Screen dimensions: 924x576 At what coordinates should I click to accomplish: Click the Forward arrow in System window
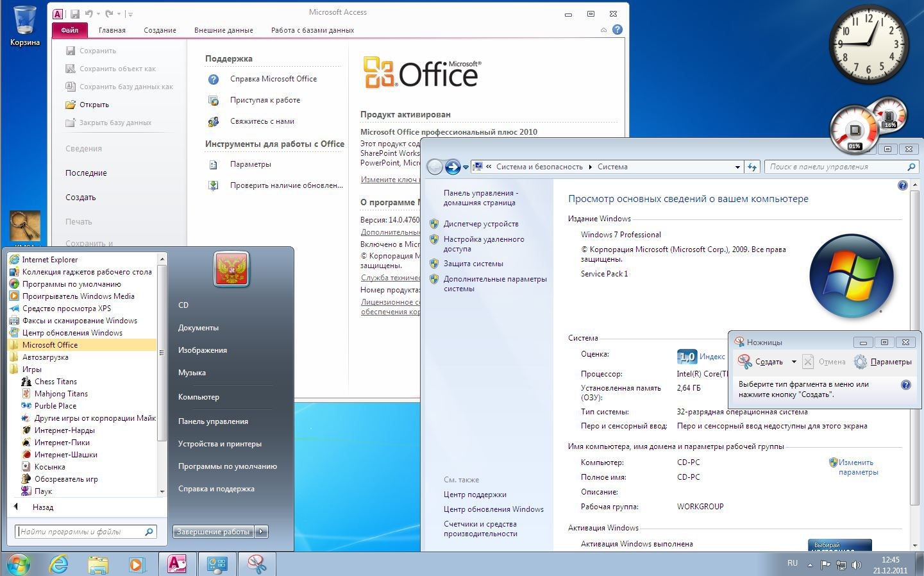[453, 167]
